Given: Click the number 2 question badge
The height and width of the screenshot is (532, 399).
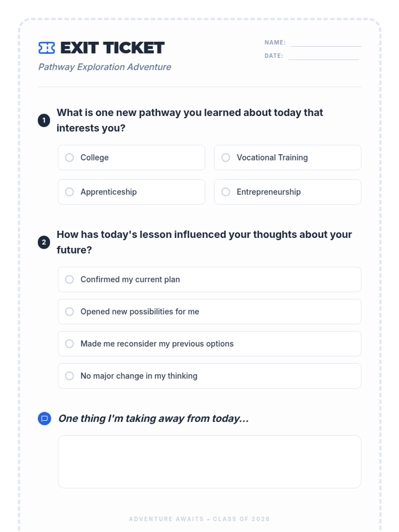Looking at the screenshot, I should click(44, 242).
